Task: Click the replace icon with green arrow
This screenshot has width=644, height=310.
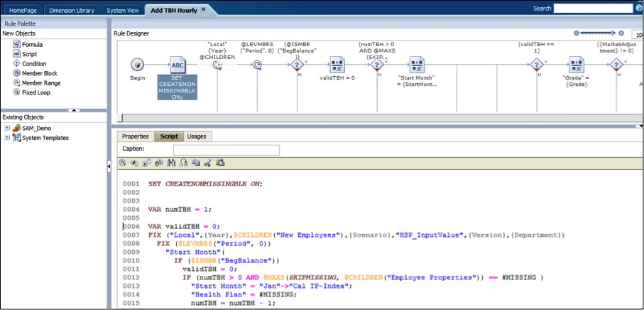Action: pos(184,163)
